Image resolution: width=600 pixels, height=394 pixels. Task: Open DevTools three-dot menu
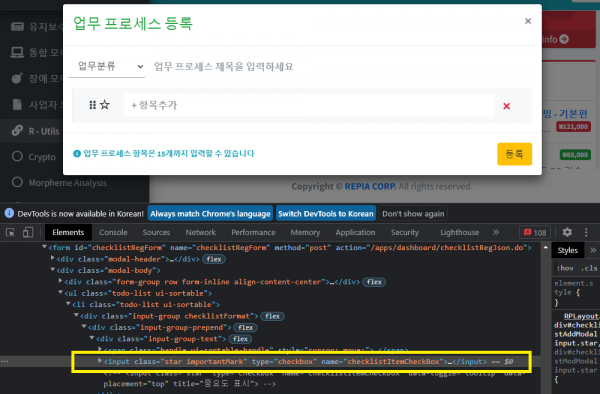tap(586, 232)
